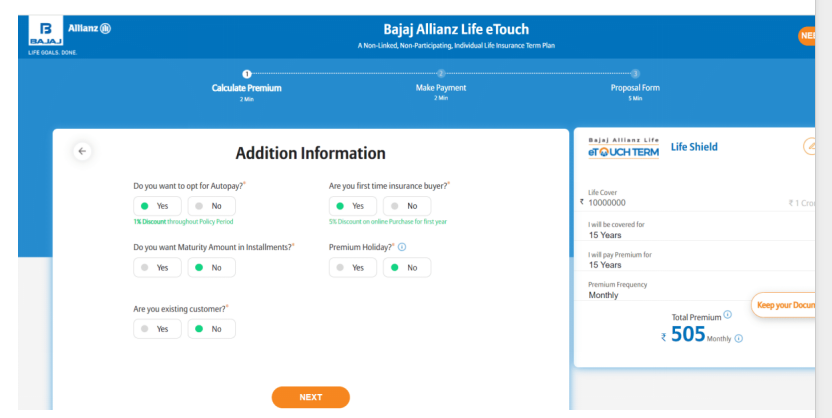Open the info icon beside Monthly
The image size is (832, 418).
tap(739, 338)
